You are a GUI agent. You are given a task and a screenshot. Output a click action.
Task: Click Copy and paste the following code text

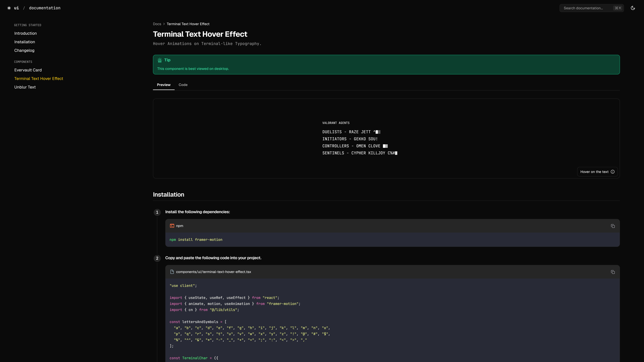[x=213, y=258]
